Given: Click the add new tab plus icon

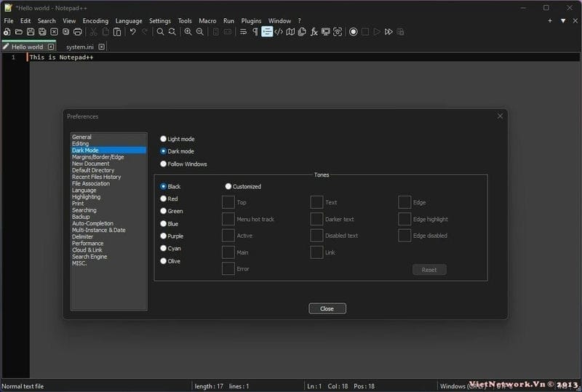Looking at the screenshot, I should coord(550,21).
